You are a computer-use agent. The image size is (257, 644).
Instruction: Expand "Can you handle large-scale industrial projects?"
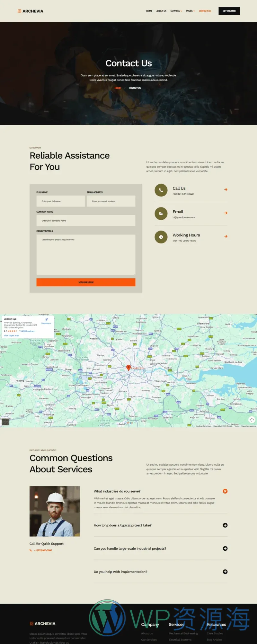(225, 548)
